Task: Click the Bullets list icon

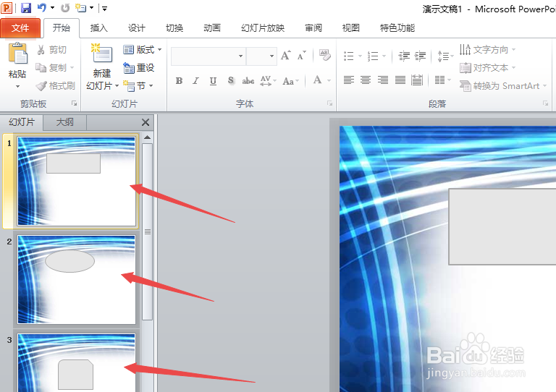Action: pyautogui.click(x=349, y=56)
